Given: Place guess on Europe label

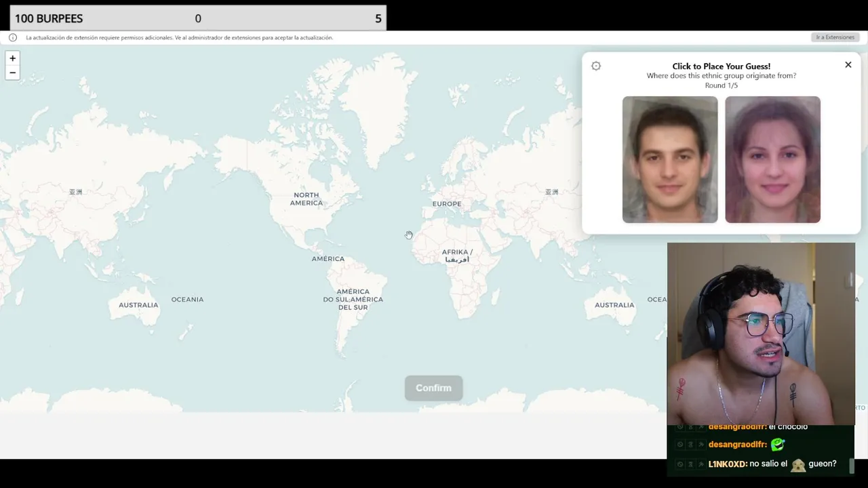Looking at the screenshot, I should (x=447, y=203).
